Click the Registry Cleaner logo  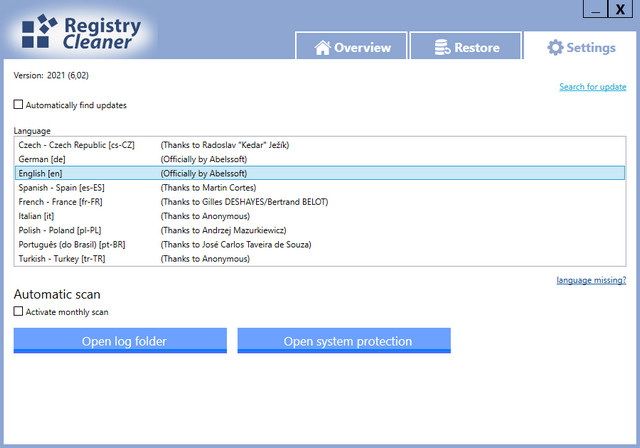(x=81, y=33)
